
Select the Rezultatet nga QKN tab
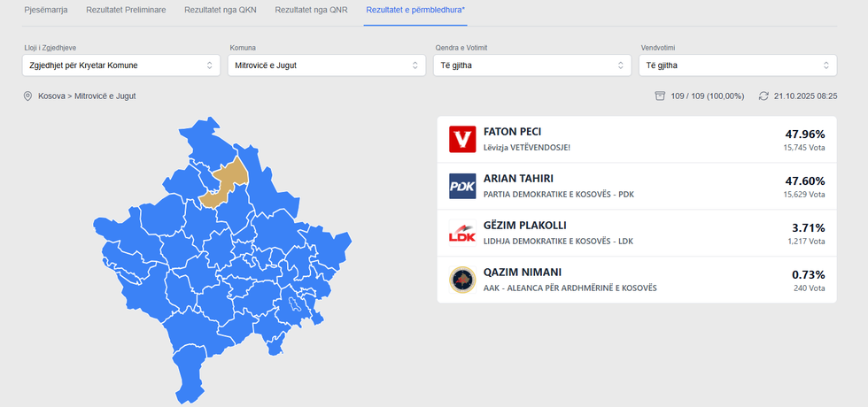tap(221, 10)
